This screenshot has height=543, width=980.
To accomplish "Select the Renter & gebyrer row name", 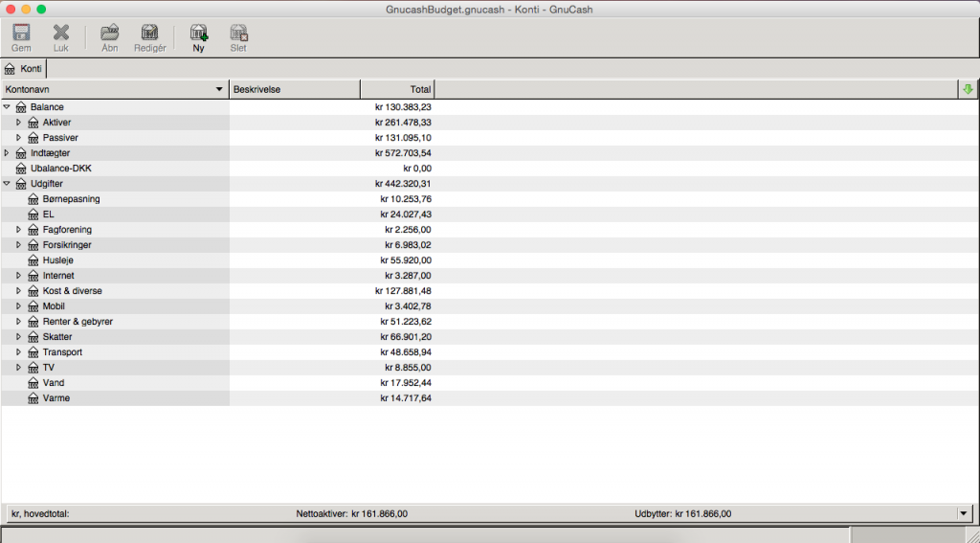I will (x=78, y=322).
